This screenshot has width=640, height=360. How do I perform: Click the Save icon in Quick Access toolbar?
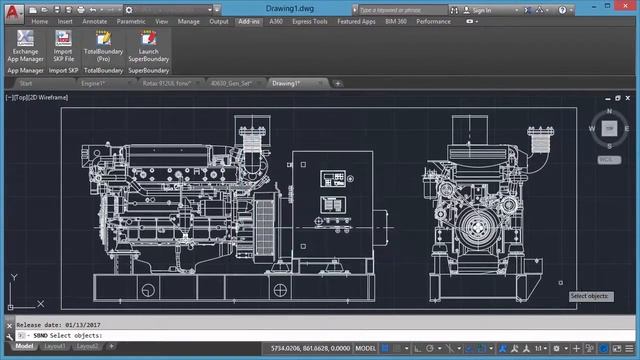tap(57, 10)
